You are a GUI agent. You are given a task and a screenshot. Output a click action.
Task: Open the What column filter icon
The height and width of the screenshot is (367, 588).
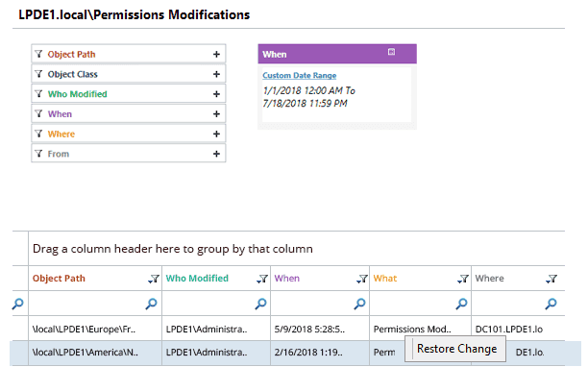tap(463, 279)
